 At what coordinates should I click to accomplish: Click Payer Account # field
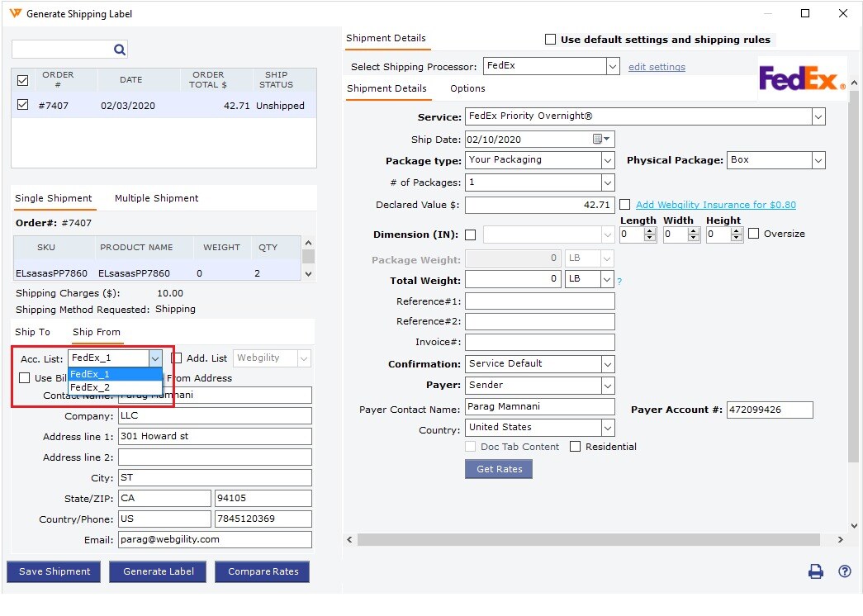pyautogui.click(x=770, y=410)
